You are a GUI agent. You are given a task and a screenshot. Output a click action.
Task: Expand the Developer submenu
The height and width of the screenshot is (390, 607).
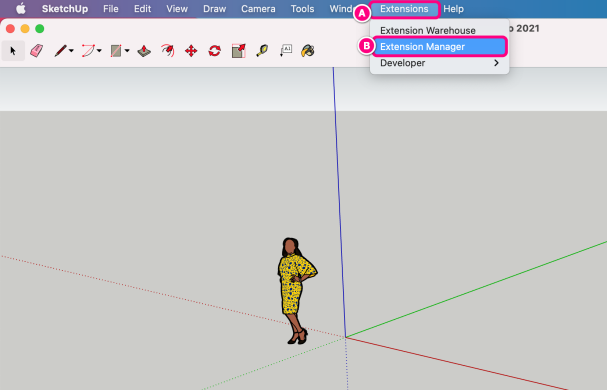(440, 63)
